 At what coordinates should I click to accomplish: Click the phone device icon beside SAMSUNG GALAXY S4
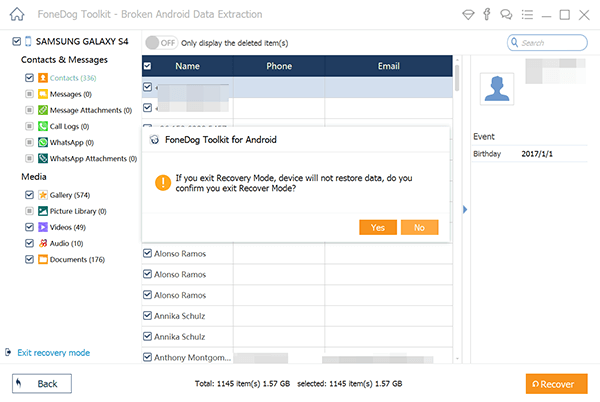[x=28, y=41]
